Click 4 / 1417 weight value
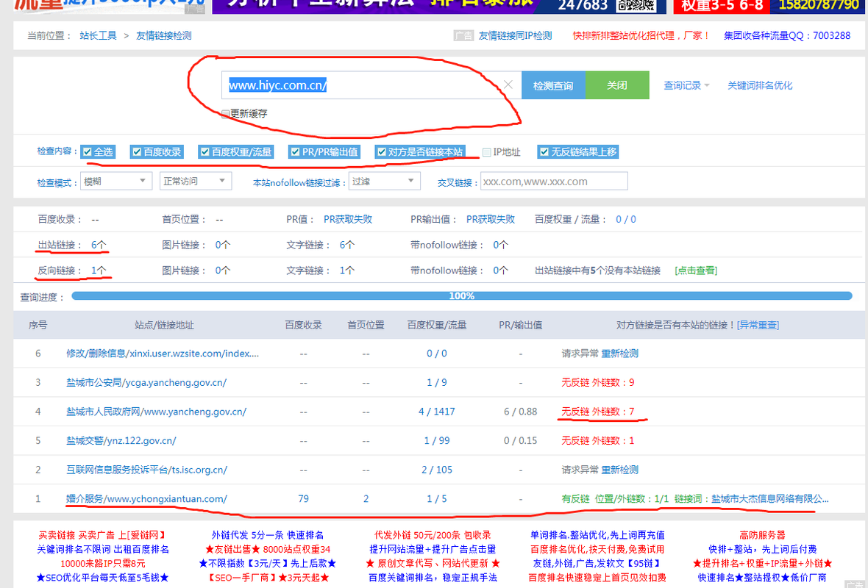The width and height of the screenshot is (868, 588). pos(437,412)
